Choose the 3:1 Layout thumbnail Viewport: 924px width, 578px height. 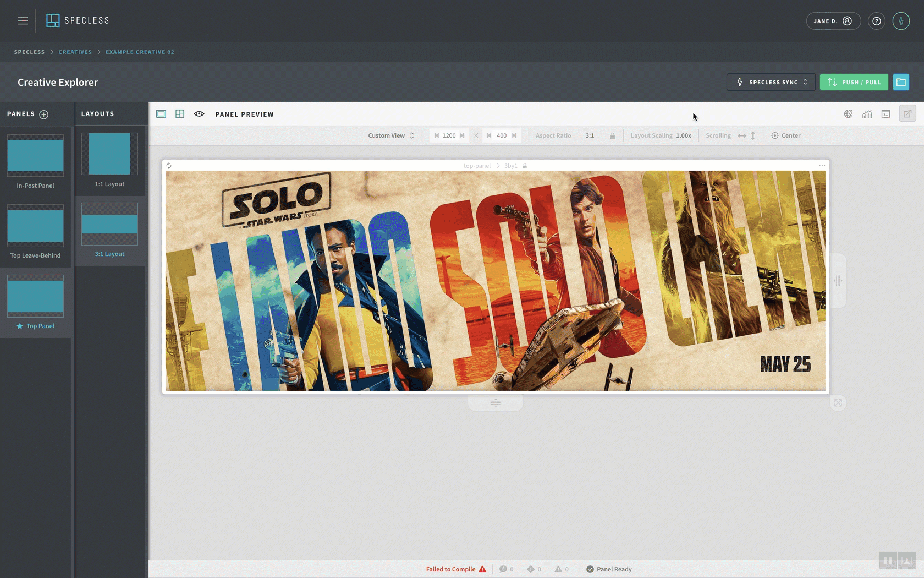(x=109, y=224)
